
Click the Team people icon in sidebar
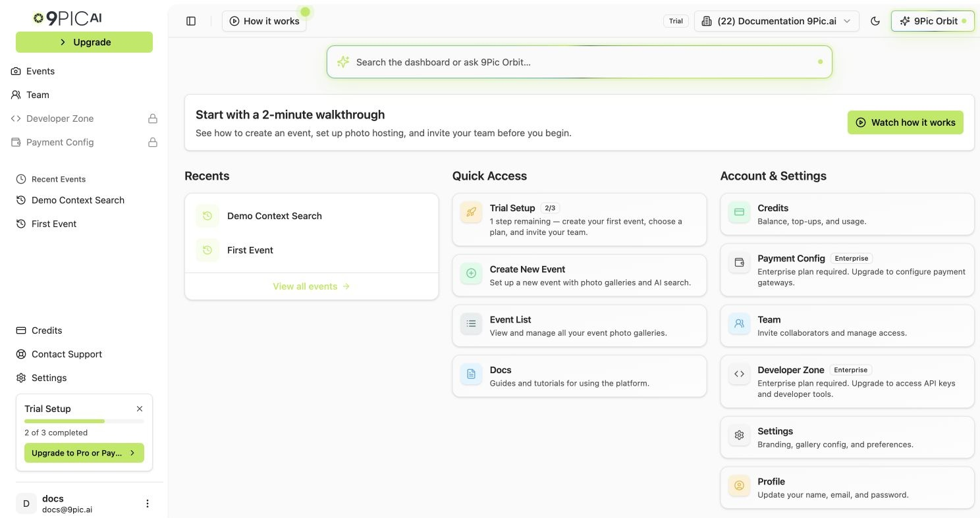[x=16, y=95]
